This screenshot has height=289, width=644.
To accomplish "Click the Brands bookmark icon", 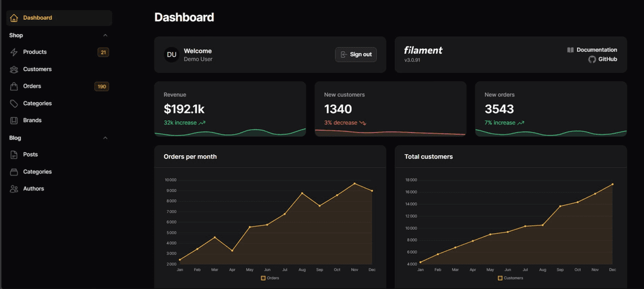I will 14,121.
